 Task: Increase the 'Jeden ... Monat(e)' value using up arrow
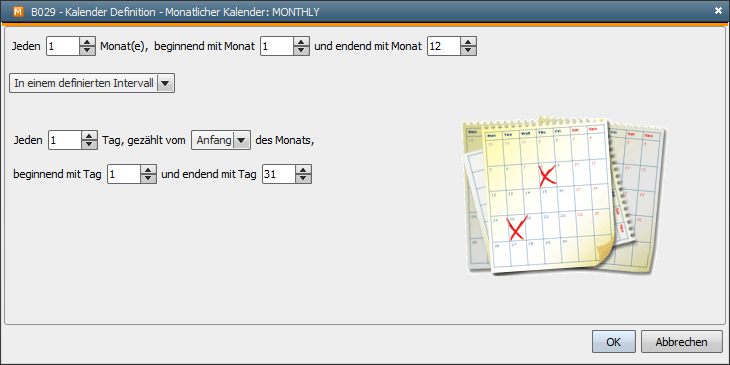point(87,42)
